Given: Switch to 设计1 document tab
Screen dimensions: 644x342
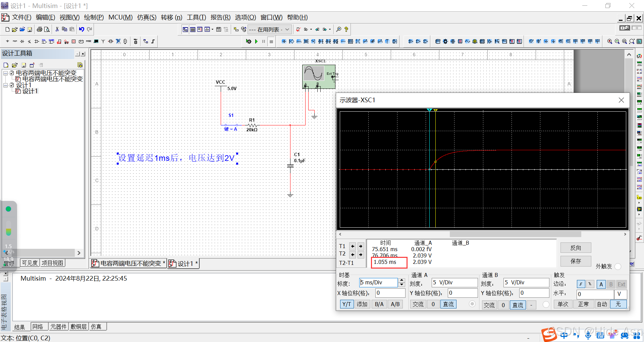Looking at the screenshot, I should (x=184, y=264).
